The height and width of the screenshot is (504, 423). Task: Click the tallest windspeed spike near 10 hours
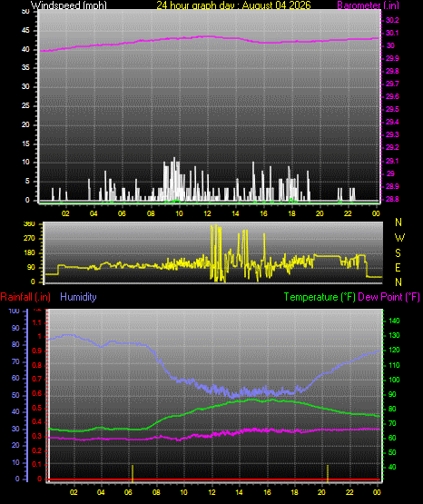(174, 178)
